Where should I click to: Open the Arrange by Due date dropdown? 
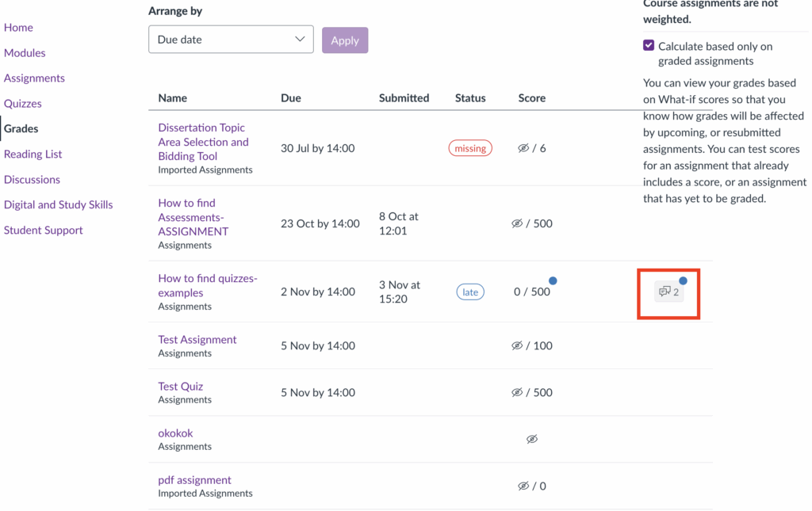tap(231, 40)
